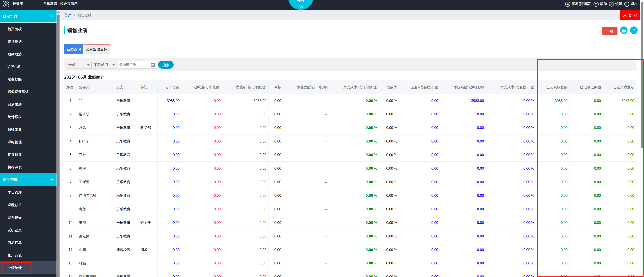The image size is (644, 277).
Task: Open 学员管理 in sidebar
Action: click(14, 192)
